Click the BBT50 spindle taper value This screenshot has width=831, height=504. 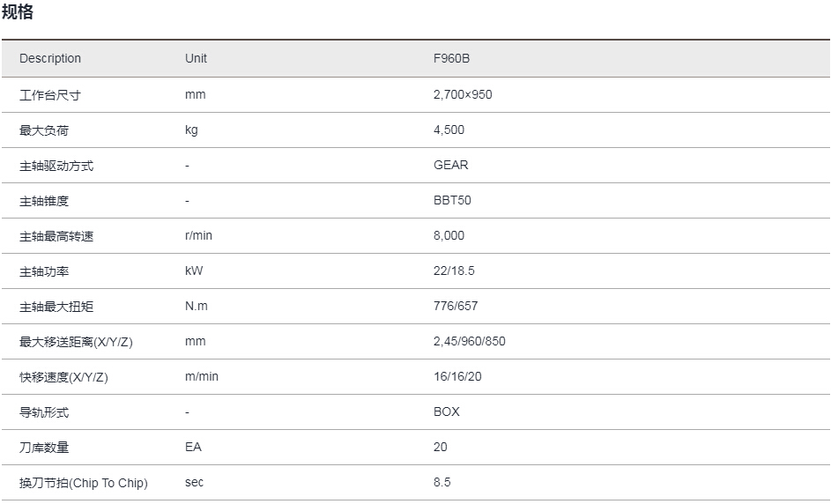(452, 200)
